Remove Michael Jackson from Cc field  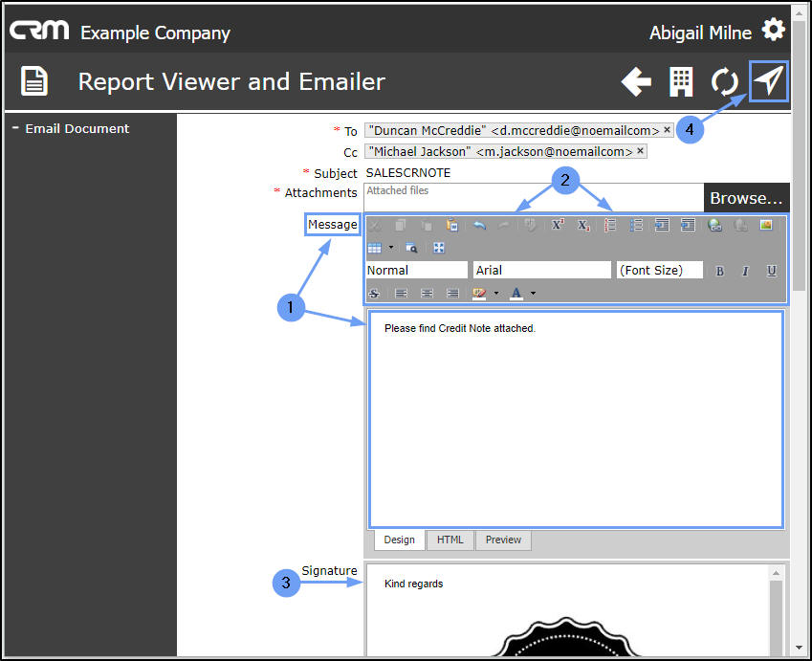pos(640,151)
